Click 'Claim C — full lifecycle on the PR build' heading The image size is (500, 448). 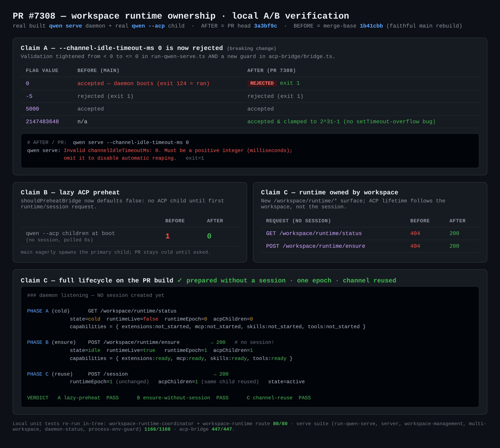click(x=97, y=281)
